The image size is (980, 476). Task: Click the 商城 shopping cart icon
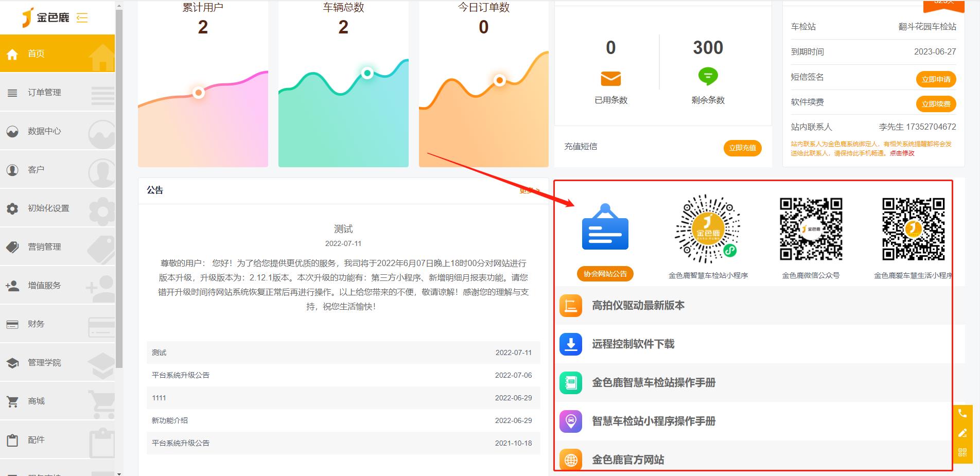click(x=12, y=401)
